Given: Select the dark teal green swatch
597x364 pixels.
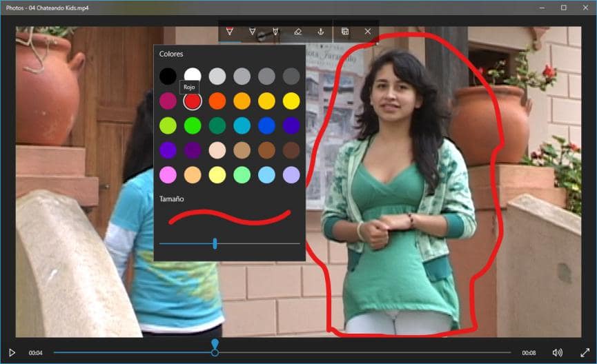Looking at the screenshot, I should [x=217, y=125].
